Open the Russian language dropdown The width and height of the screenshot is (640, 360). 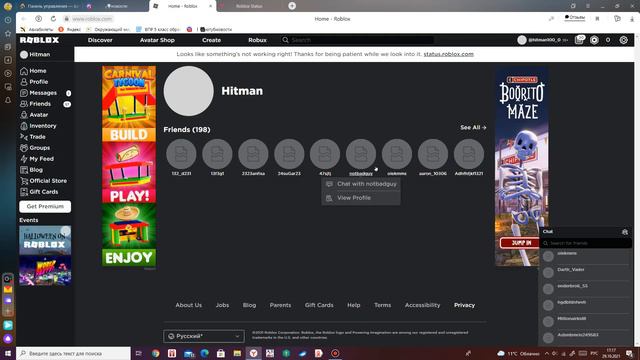tap(204, 336)
